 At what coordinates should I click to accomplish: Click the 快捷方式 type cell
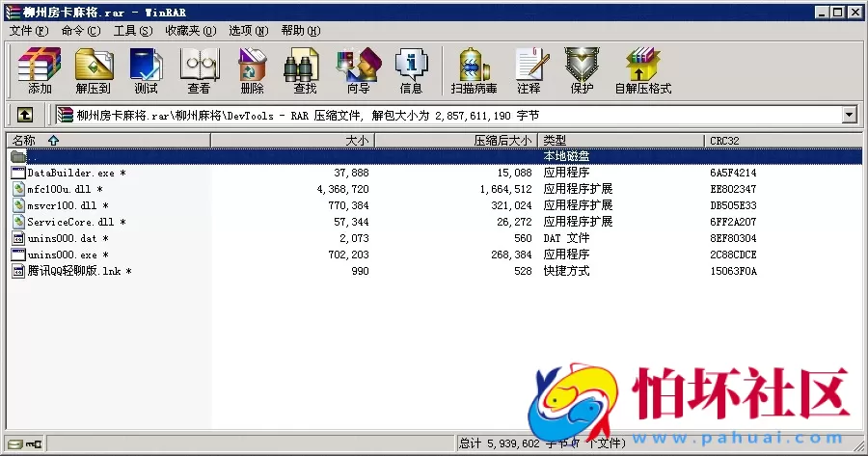[x=566, y=271]
